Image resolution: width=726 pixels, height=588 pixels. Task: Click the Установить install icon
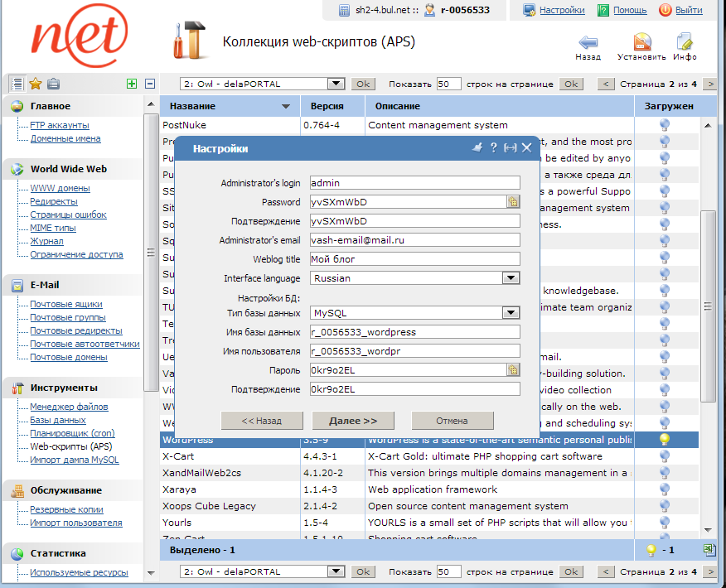pos(641,43)
